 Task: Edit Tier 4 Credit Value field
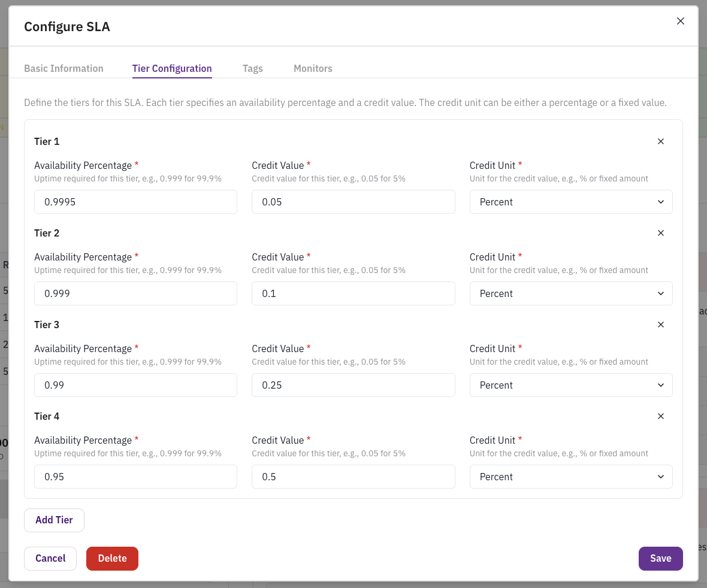(353, 477)
